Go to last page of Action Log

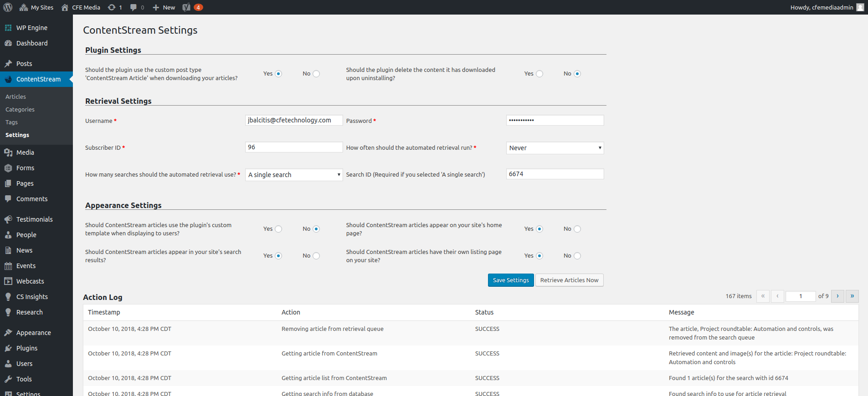click(852, 296)
